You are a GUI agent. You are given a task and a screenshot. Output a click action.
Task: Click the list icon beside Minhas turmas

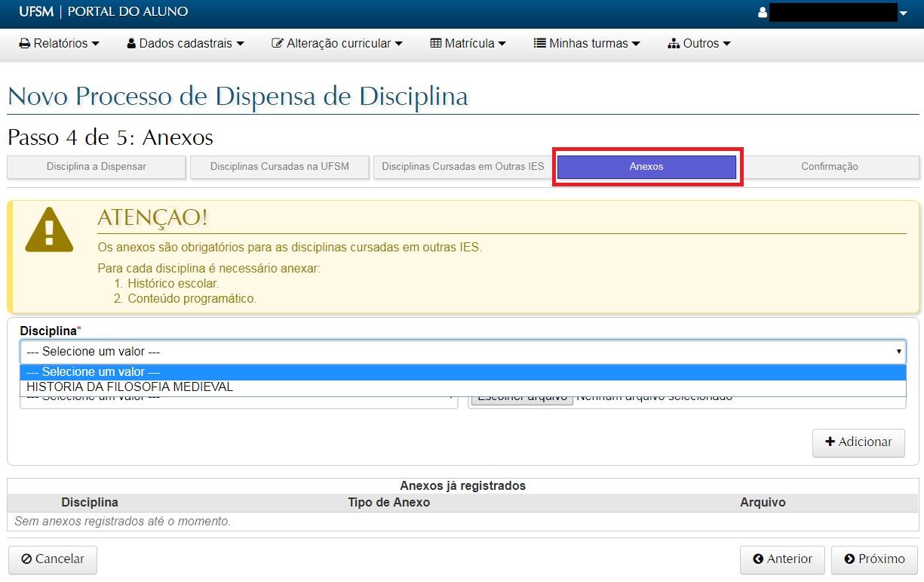(540, 44)
